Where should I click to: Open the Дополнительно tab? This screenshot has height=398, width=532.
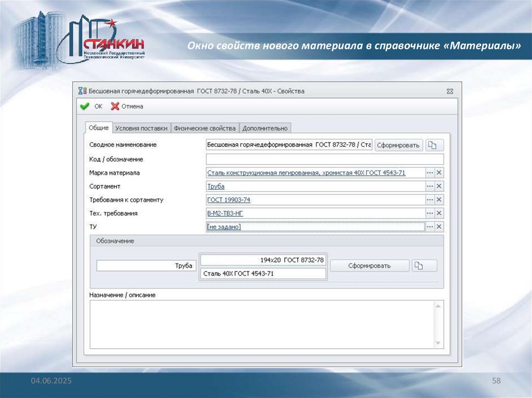[265, 128]
